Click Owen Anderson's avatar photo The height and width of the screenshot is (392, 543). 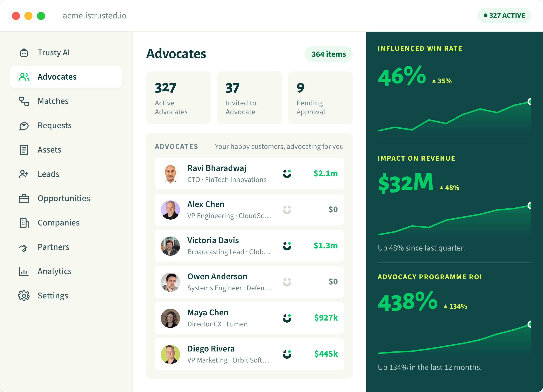click(170, 282)
